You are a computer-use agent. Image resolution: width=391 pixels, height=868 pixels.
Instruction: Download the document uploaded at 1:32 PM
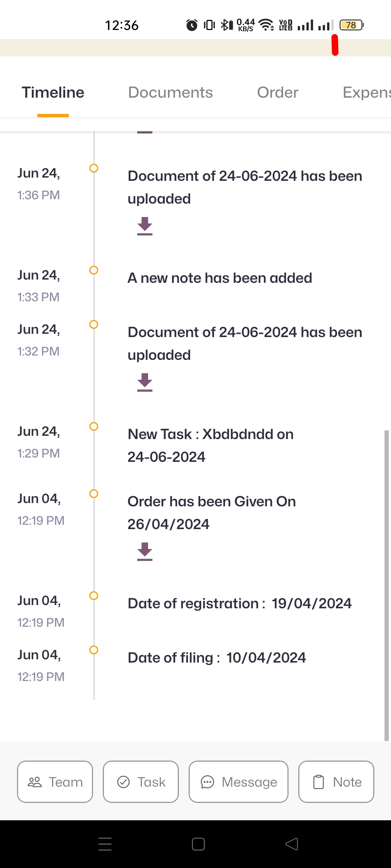[145, 382]
